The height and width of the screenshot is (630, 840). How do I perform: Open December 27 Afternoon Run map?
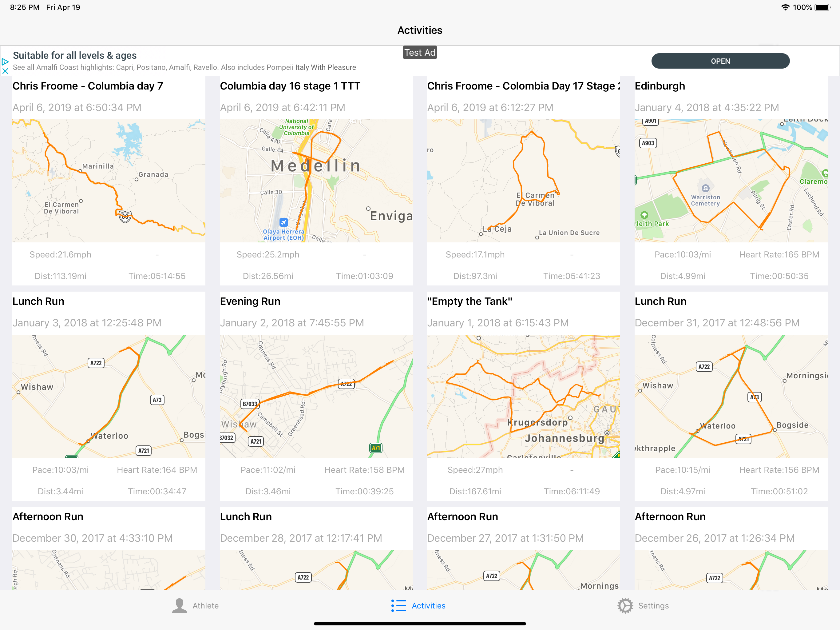tap(523, 570)
